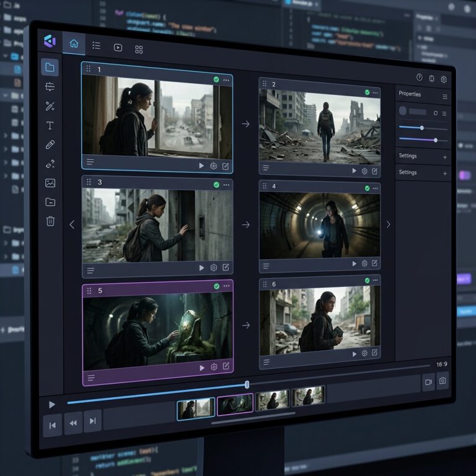
Task: Open the info icon above Properties
Action: (x=419, y=77)
